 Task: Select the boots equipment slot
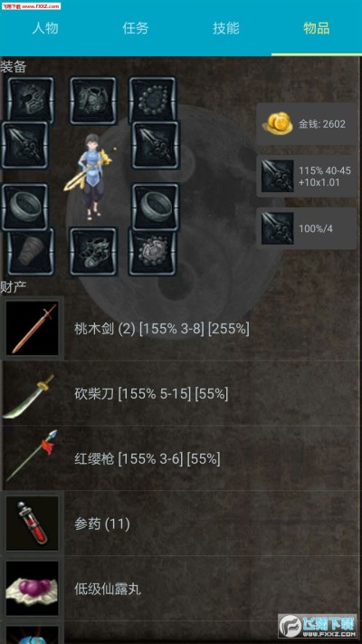pyautogui.click(x=93, y=252)
